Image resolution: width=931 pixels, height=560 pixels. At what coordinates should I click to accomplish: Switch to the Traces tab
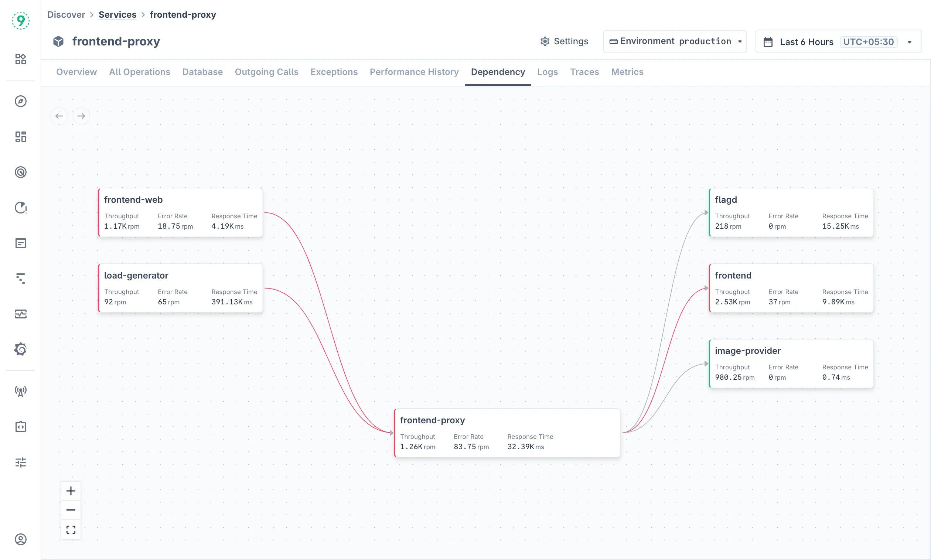(x=584, y=72)
